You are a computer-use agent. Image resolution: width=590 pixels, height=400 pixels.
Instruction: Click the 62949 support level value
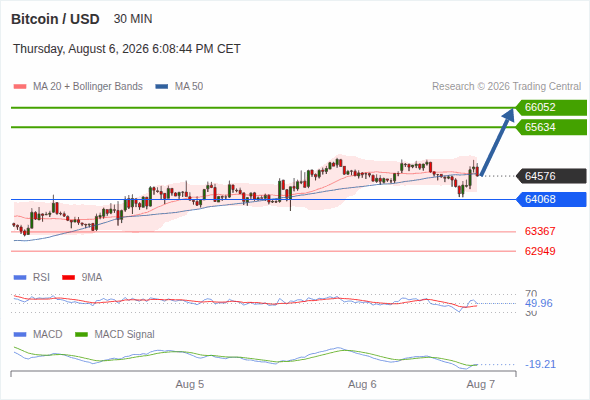(x=540, y=251)
